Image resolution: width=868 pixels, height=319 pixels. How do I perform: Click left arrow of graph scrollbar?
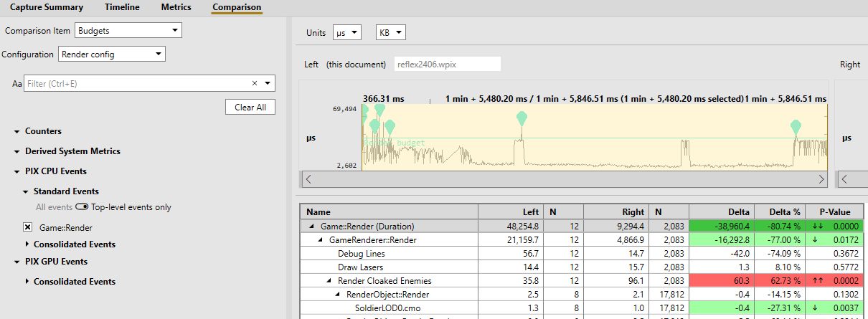pos(308,179)
